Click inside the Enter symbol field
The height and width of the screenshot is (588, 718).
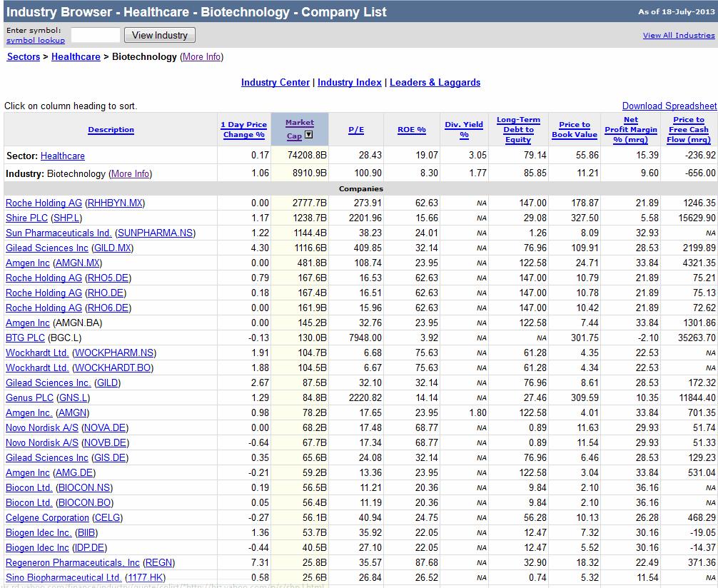click(96, 34)
